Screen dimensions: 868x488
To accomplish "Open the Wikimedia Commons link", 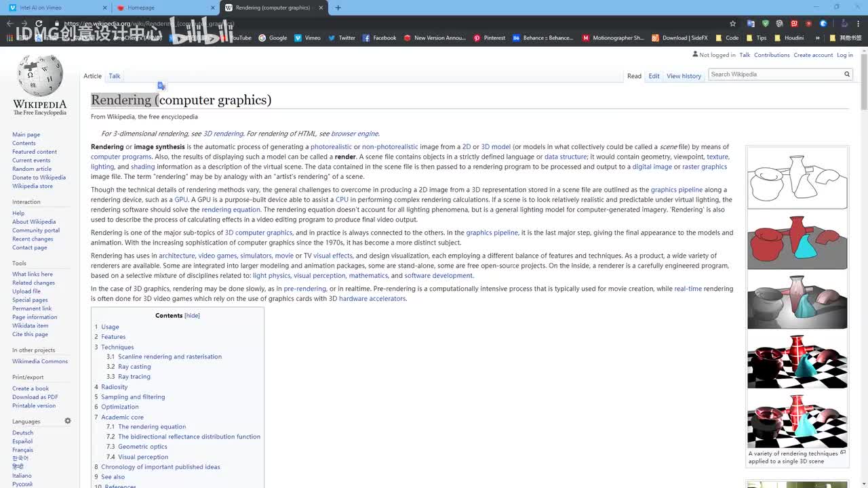I will tap(40, 361).
